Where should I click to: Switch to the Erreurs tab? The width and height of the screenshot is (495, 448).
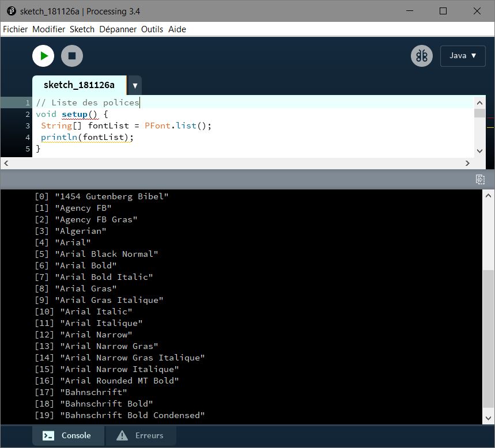coord(140,436)
